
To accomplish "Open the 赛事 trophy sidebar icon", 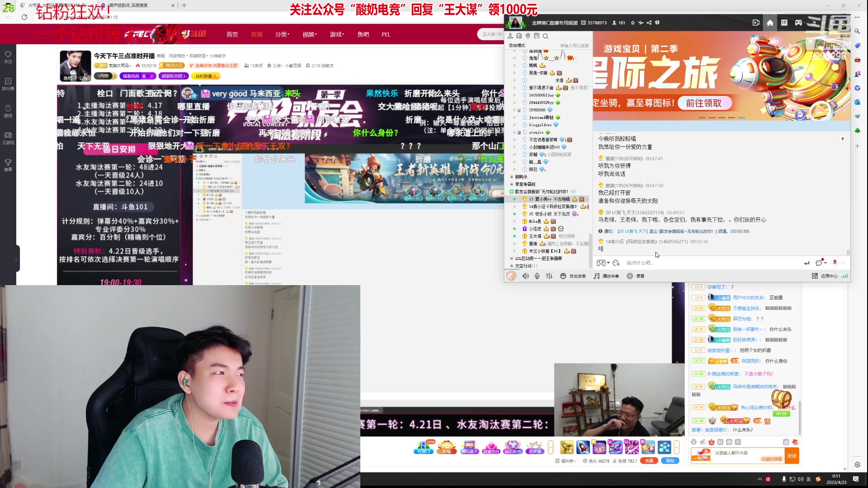I will [x=8, y=165].
